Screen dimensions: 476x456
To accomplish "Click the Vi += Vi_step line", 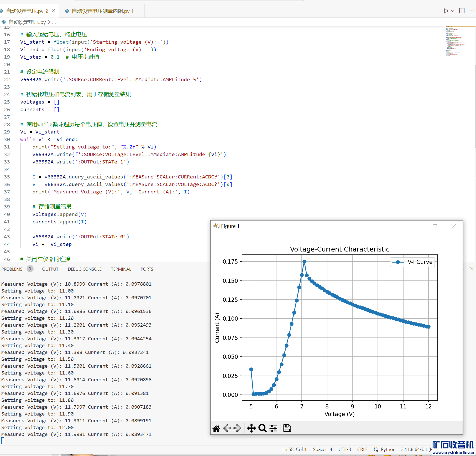I will pos(52,244).
